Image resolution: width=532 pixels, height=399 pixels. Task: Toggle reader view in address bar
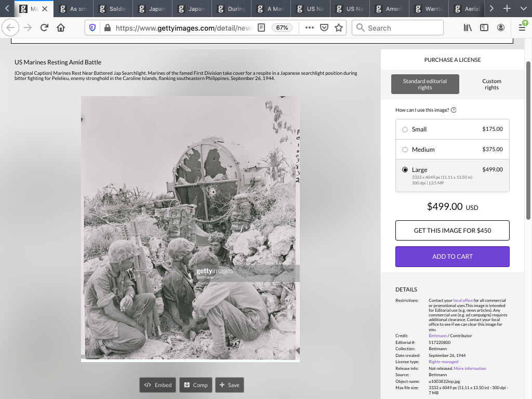[262, 28]
